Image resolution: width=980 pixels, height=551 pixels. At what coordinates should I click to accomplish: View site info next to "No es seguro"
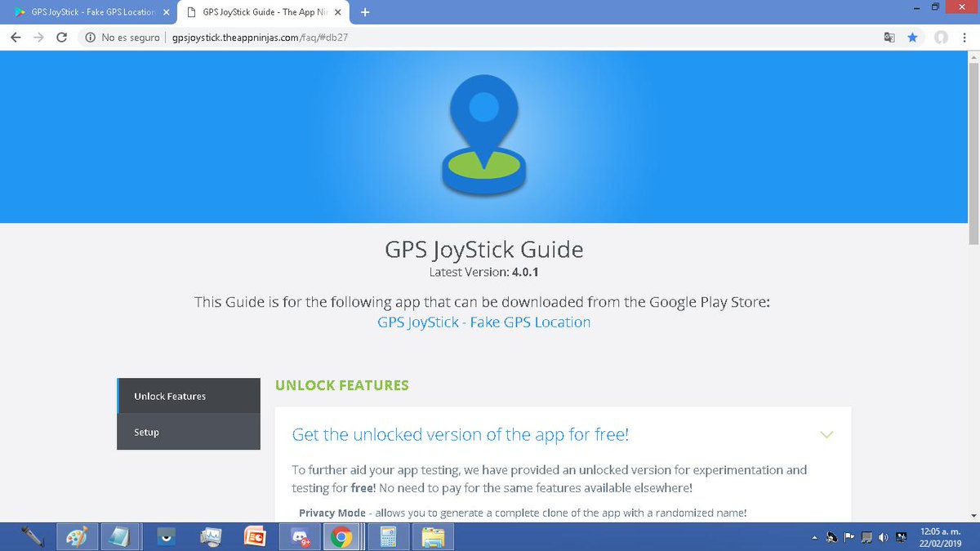[x=91, y=37]
